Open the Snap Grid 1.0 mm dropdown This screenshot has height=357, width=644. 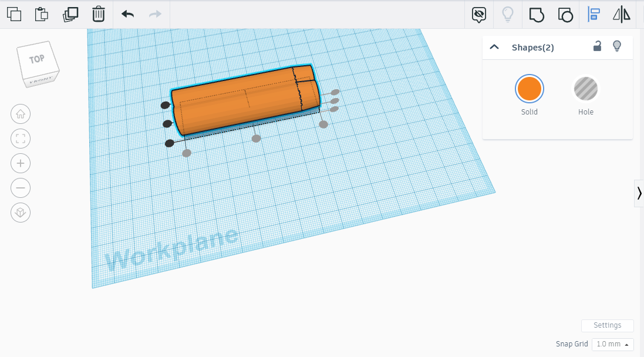[613, 344]
